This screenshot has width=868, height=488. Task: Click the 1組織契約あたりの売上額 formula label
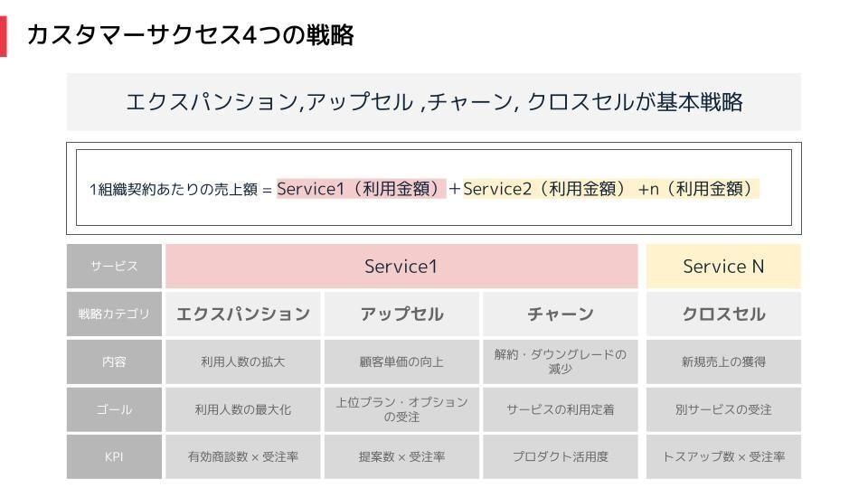click(174, 189)
